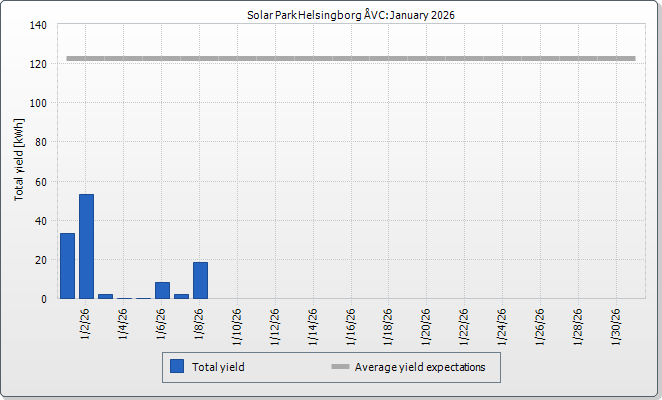Click the 60 value on the y-axis
The height and width of the screenshot is (400, 662).
click(x=41, y=181)
